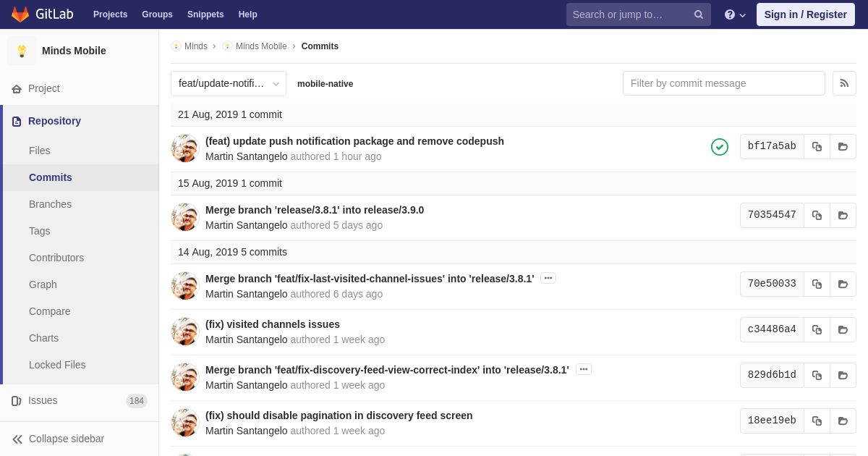Open the Help menu item in navbar
Screen dimensions: 868x456
tap(248, 14)
